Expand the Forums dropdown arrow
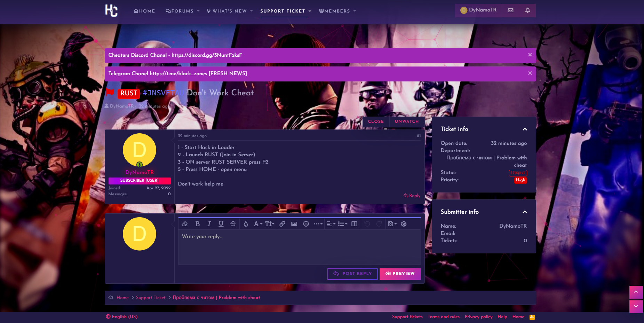 [198, 11]
